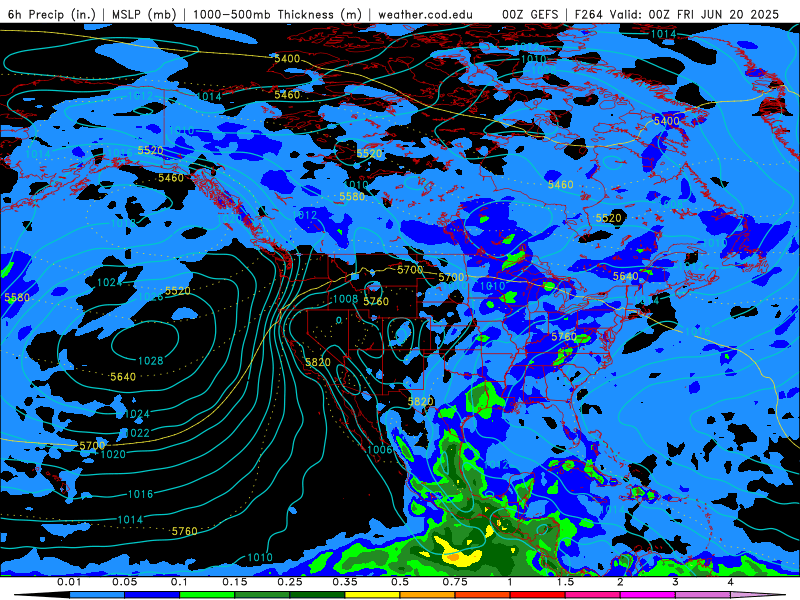Viewport: 800px width, 600px height.
Task: Click the '0.75' value on the precip scale
Action: pos(455,582)
